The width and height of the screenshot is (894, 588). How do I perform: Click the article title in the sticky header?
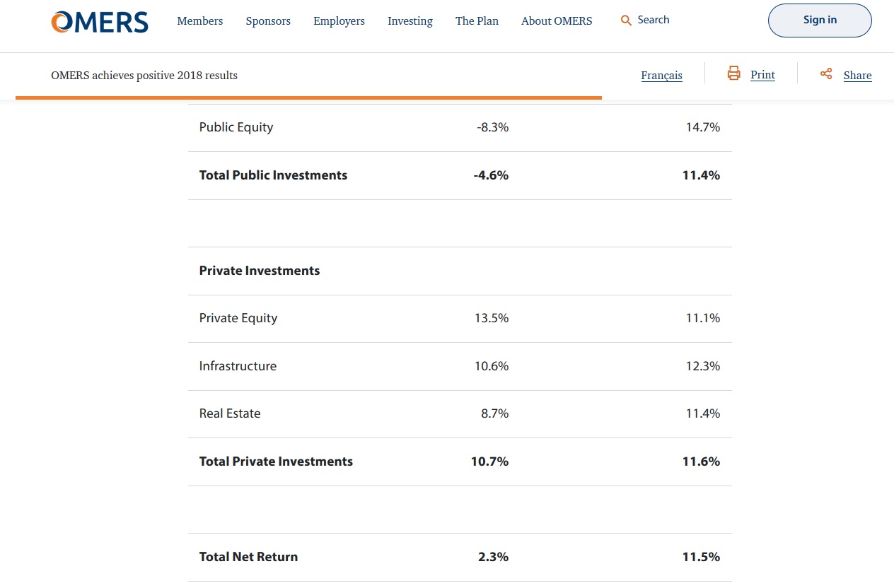click(x=144, y=75)
